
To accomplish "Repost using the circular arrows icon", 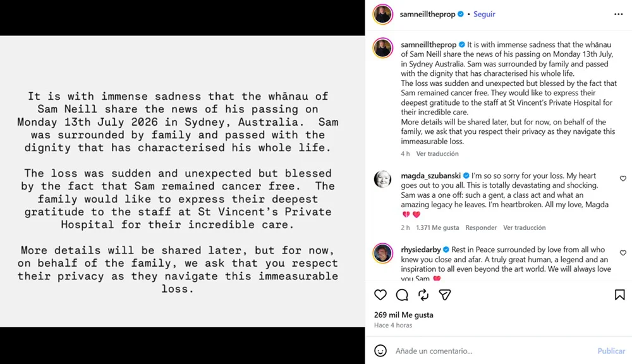I will [x=423, y=294].
